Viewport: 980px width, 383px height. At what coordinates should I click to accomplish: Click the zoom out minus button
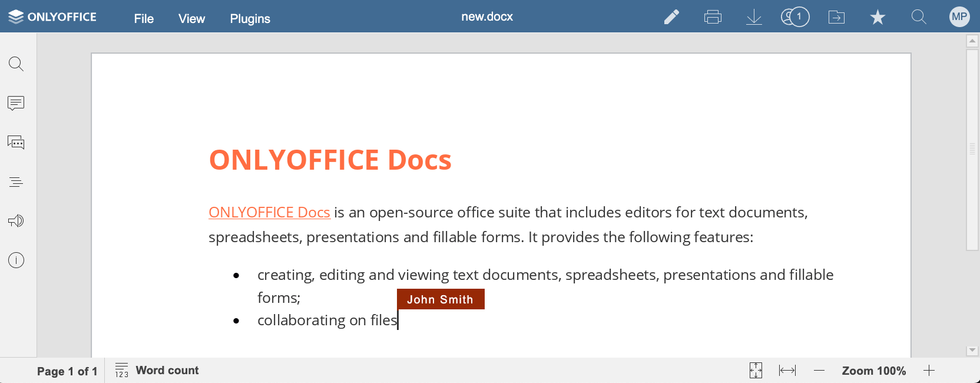[819, 371]
